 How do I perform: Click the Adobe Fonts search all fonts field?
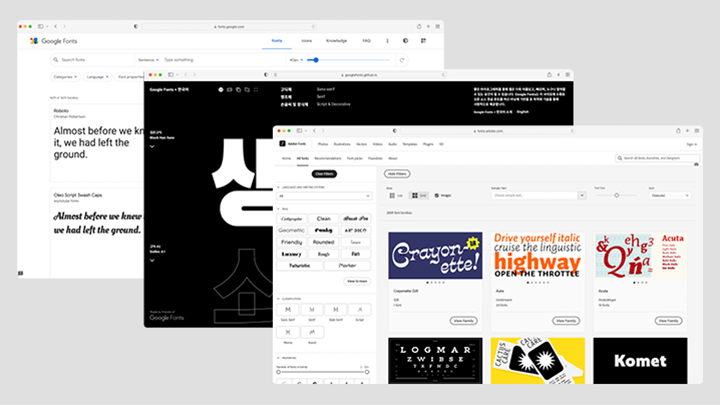[657, 158]
